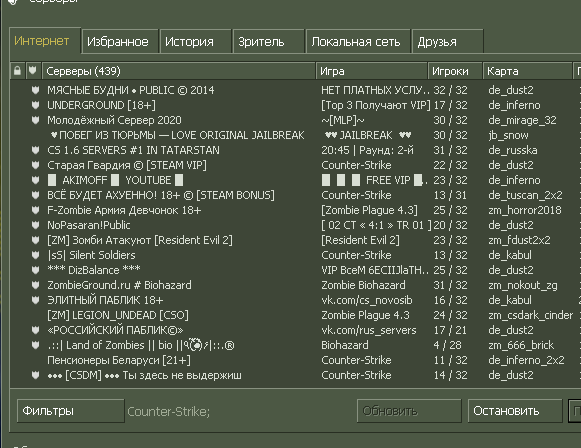This screenshot has width=581, height=448.
Task: Select server МЯСНЫЕ БУДНИ • PUBLIC © 2014
Action: tap(131, 90)
